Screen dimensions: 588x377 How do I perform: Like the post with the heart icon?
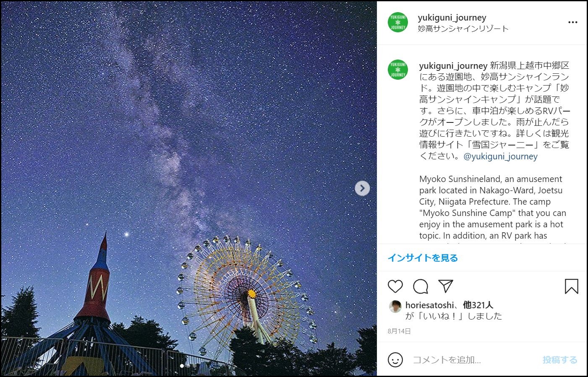395,286
